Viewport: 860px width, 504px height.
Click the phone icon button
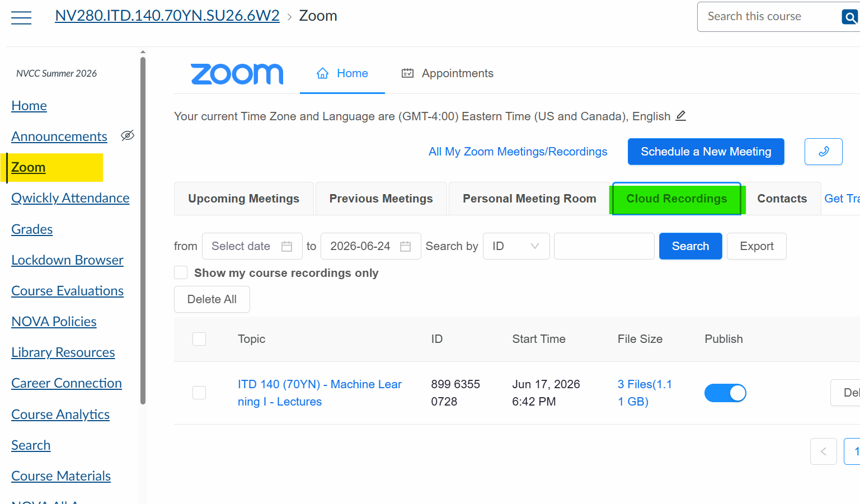824,152
